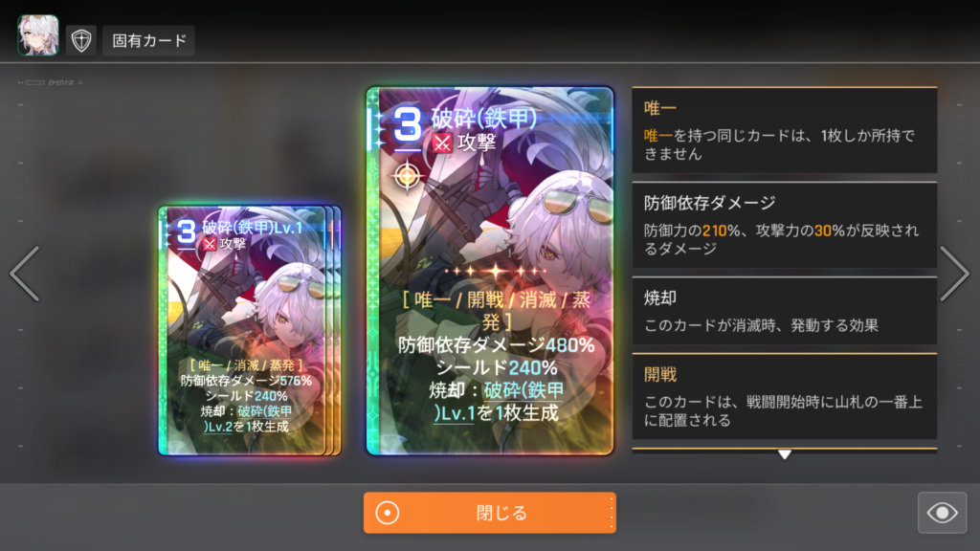The image size is (980, 551).
Task: Toggle the eye visibility button
Action: pyautogui.click(x=942, y=513)
